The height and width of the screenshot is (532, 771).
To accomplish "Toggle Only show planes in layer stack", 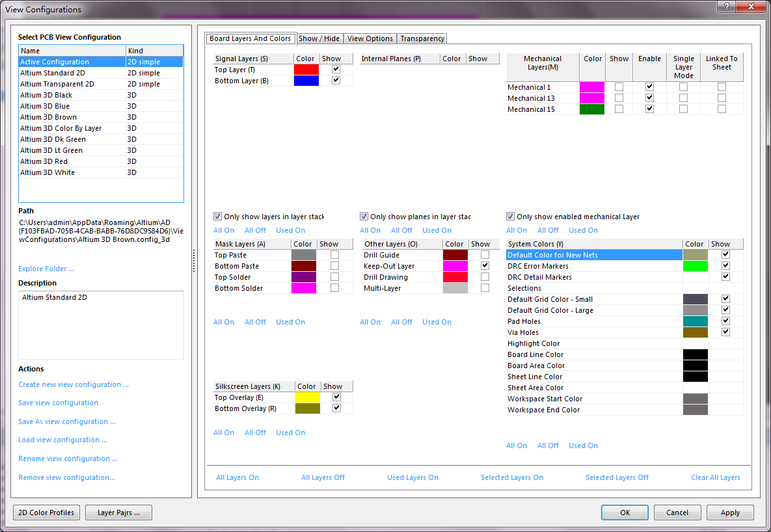I will 364,217.
